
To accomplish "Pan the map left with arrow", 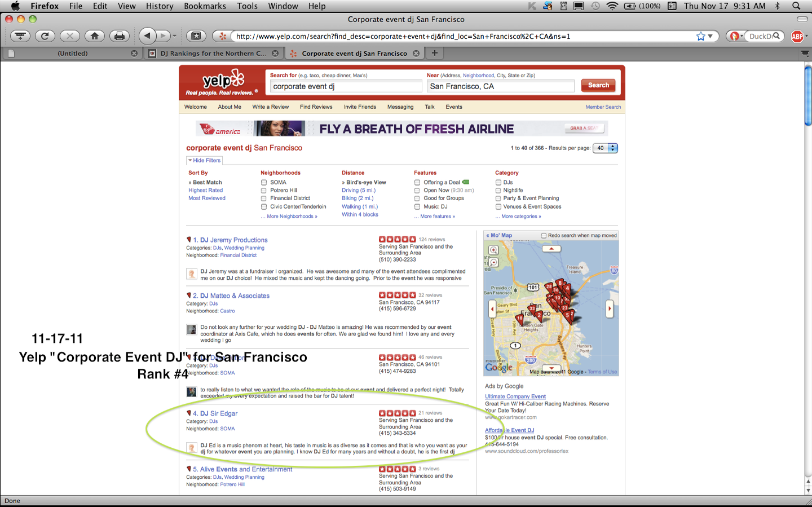I will (x=492, y=309).
